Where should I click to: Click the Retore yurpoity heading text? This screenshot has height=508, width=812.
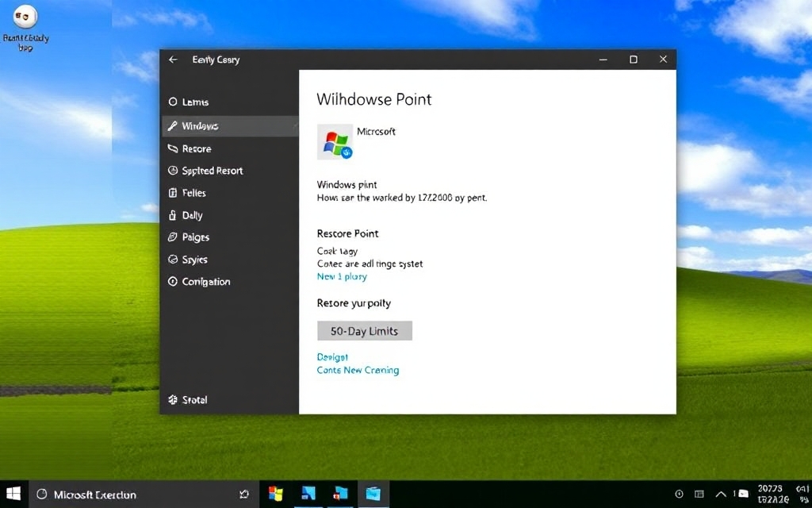point(354,303)
